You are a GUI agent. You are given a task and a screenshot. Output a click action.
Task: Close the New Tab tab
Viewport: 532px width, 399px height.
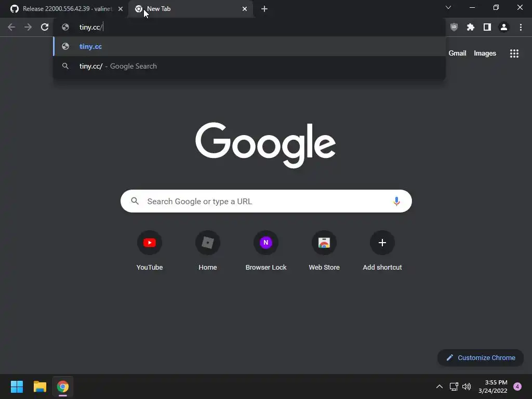pyautogui.click(x=245, y=9)
